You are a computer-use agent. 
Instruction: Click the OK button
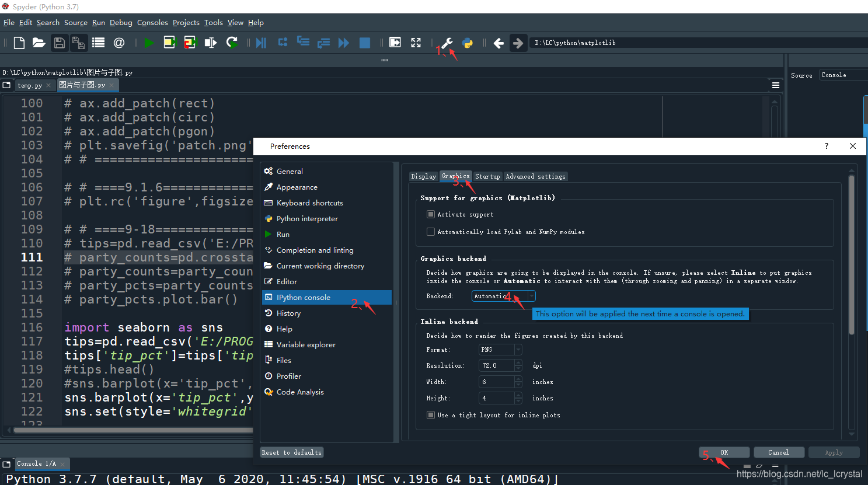(724, 452)
